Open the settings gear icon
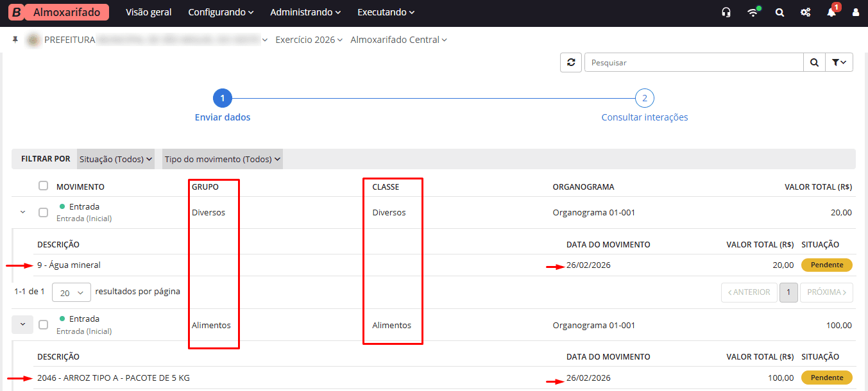The width and height of the screenshot is (868, 391). [805, 12]
